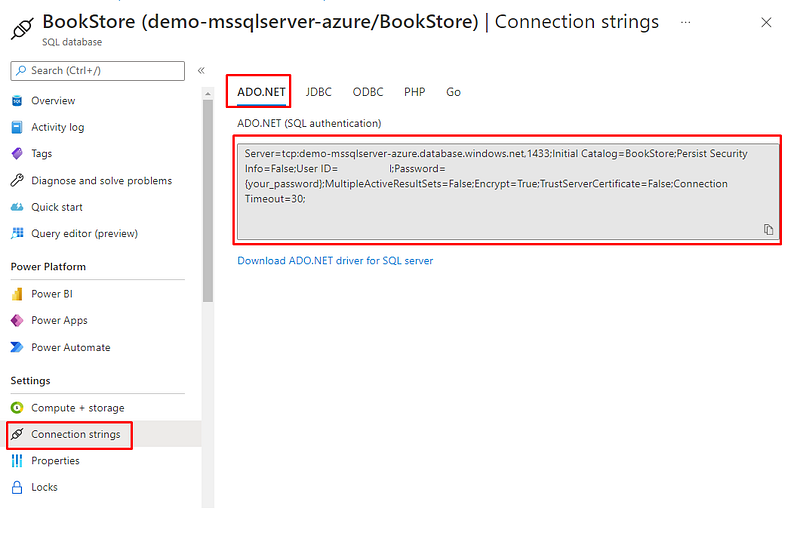800x533 pixels.
Task: Click the sidebar scroll up arrow
Action: click(208, 94)
